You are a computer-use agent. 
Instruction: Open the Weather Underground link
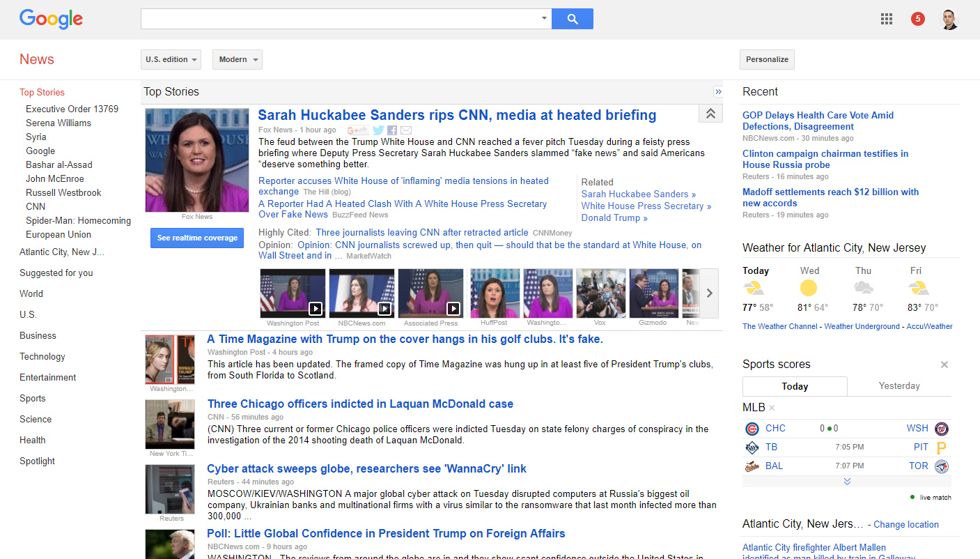(862, 326)
